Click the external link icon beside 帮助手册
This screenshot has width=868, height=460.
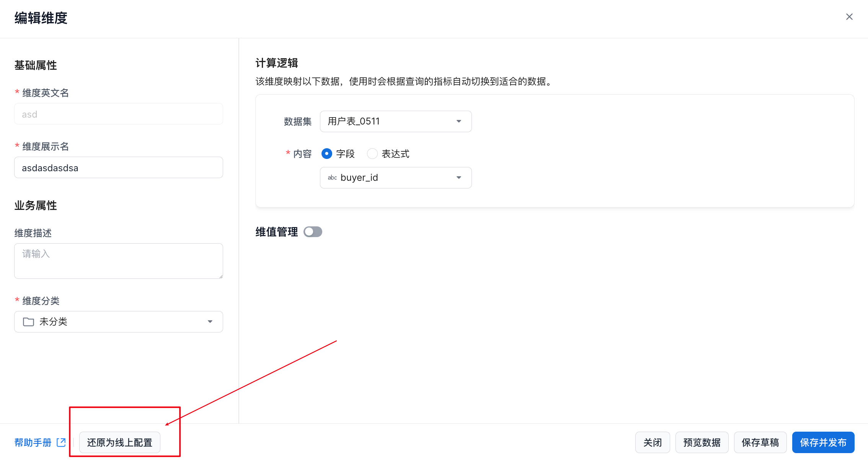point(61,442)
